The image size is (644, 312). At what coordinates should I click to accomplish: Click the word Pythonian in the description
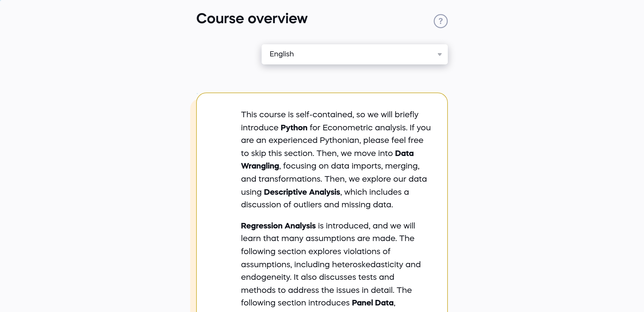339,140
